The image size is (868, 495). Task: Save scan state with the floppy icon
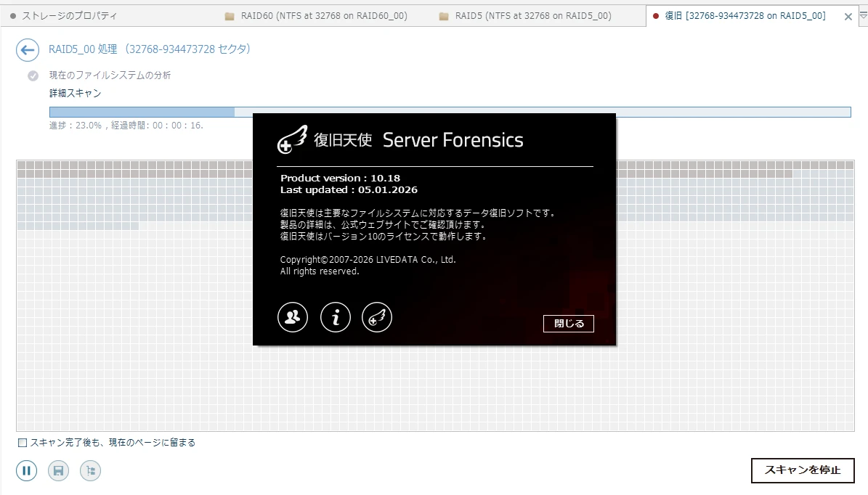(58, 470)
